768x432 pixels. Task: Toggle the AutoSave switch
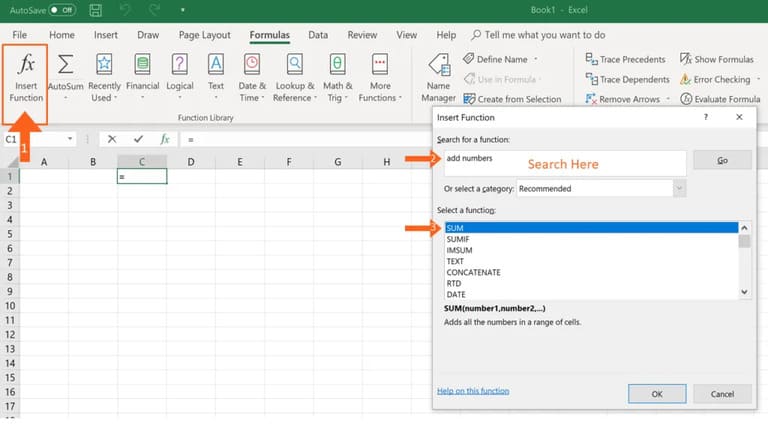click(x=62, y=10)
